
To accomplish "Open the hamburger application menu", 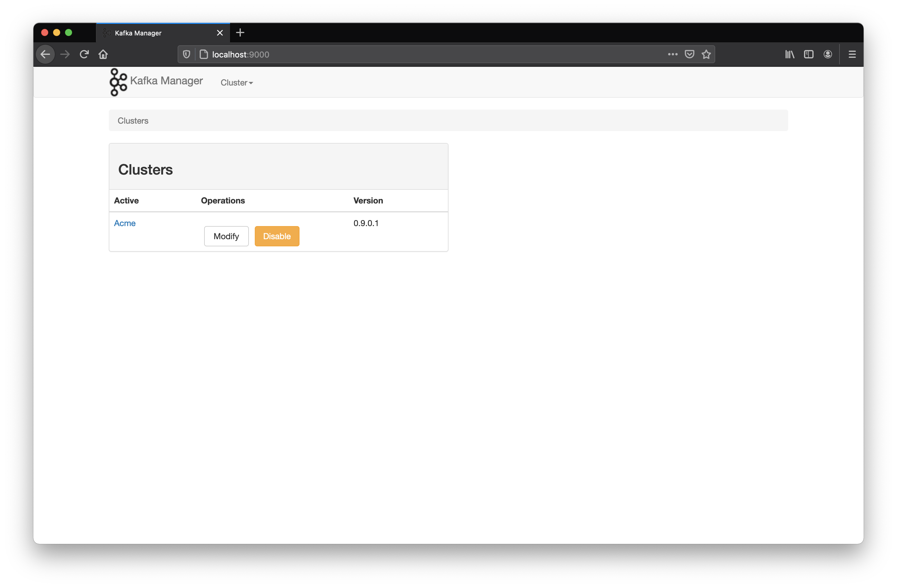I will (852, 54).
